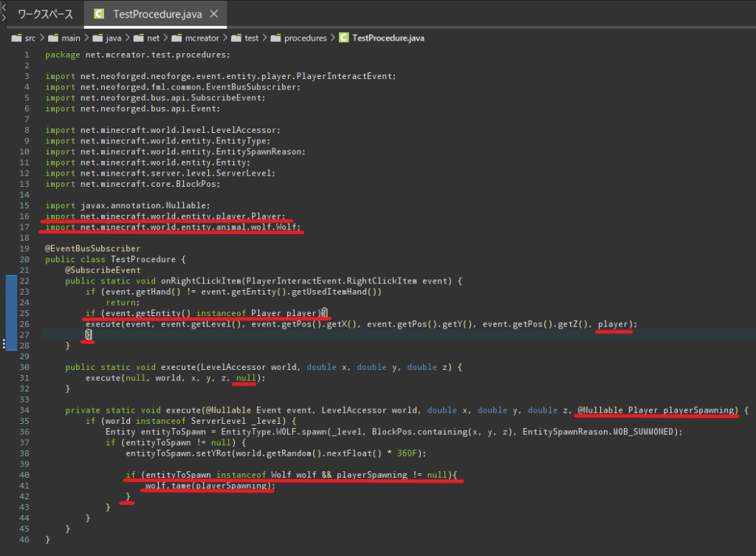Click the procedures folder icon in breadcrumb
The height and width of the screenshot is (556, 756).
click(x=275, y=38)
